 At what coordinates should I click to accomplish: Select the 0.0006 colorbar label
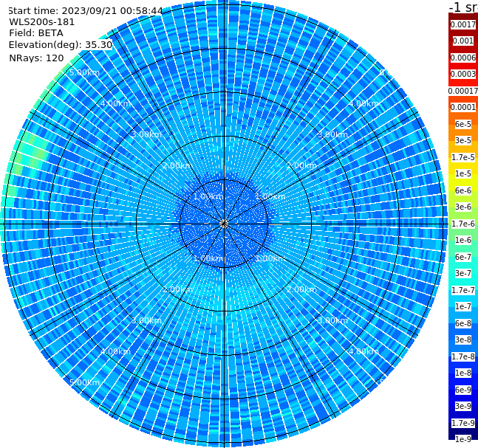[463, 58]
